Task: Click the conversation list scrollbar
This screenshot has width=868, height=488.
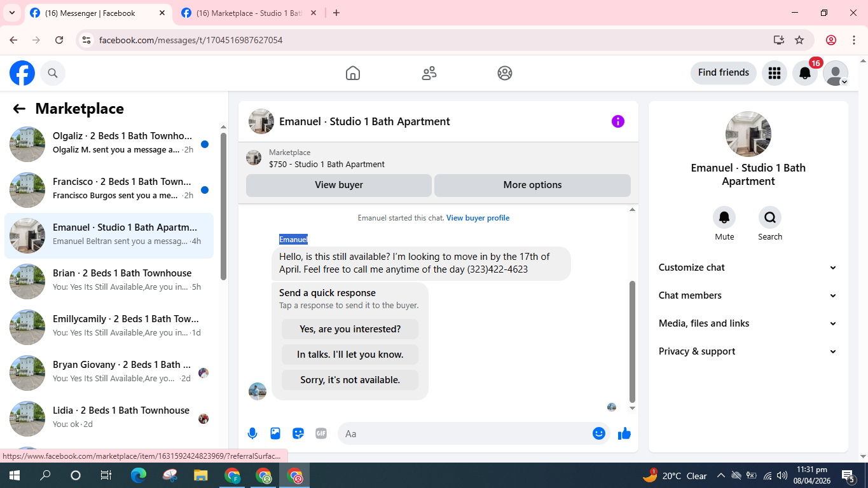Action: pos(223,206)
